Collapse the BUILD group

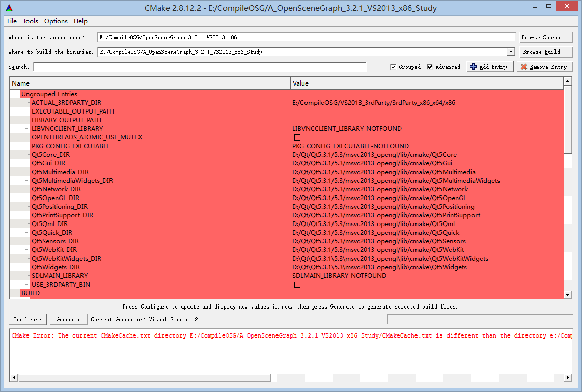pos(15,293)
